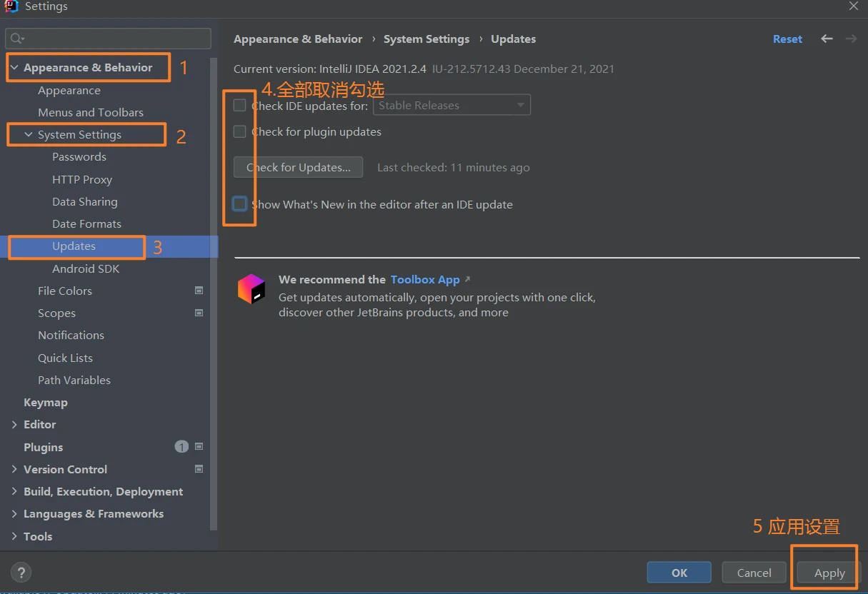Click the project-level icon beside Scopes
Image resolution: width=868 pixels, height=594 pixels.
(x=199, y=313)
